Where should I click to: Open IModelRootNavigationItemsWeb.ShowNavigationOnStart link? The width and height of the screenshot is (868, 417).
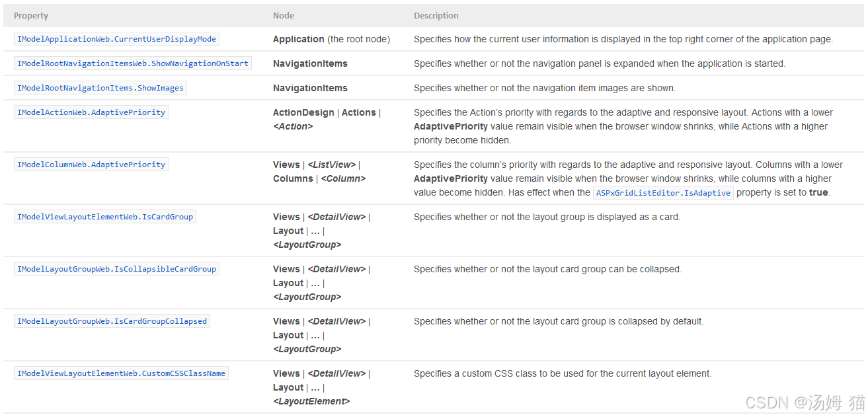point(133,63)
